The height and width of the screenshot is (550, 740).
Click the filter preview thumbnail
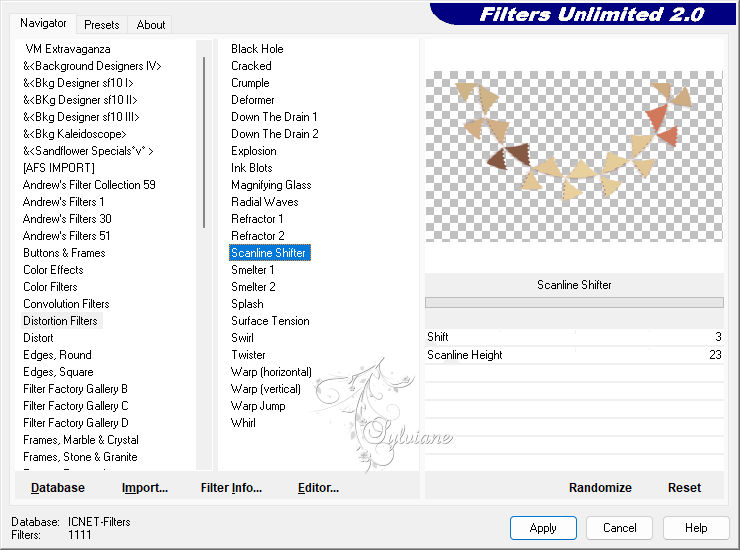[x=574, y=156]
